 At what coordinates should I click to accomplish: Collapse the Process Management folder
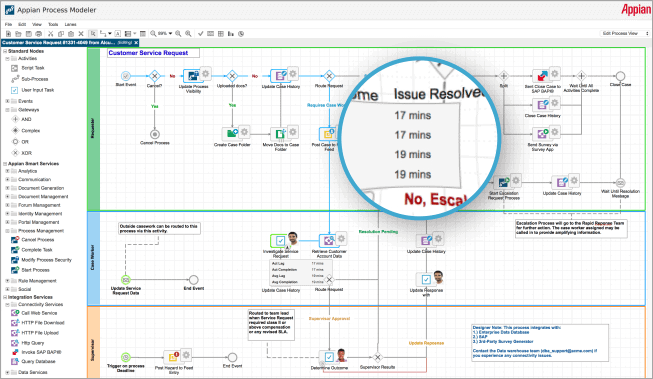pos(7,231)
